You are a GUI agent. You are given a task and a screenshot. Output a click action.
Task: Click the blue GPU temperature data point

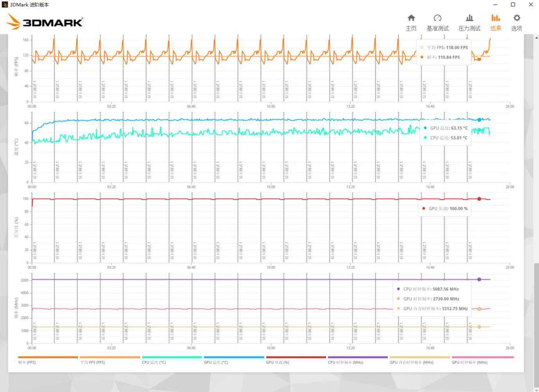pyautogui.click(x=479, y=120)
